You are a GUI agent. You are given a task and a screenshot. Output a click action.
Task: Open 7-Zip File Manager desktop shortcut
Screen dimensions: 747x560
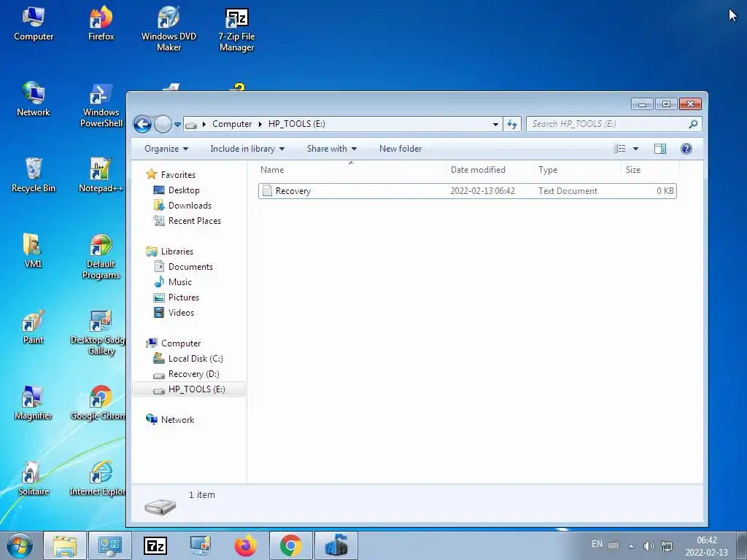point(237,29)
